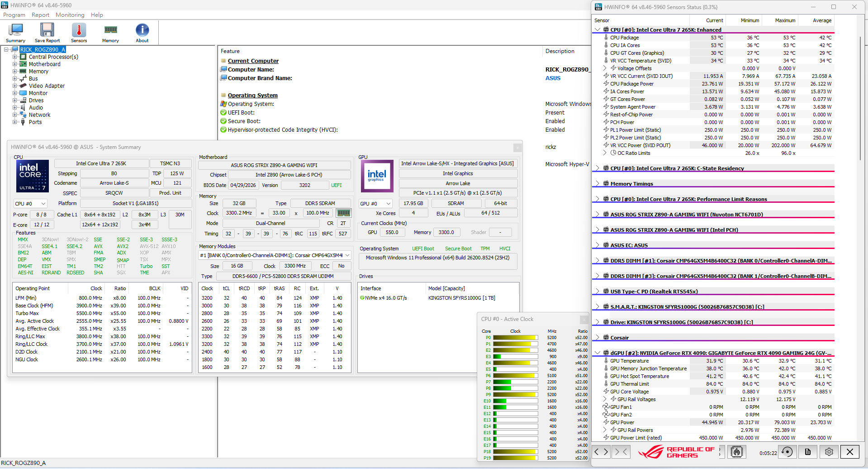Click the expand-layout arrows in Sensors Status
868x469 pixels.
pyautogui.click(x=601, y=452)
